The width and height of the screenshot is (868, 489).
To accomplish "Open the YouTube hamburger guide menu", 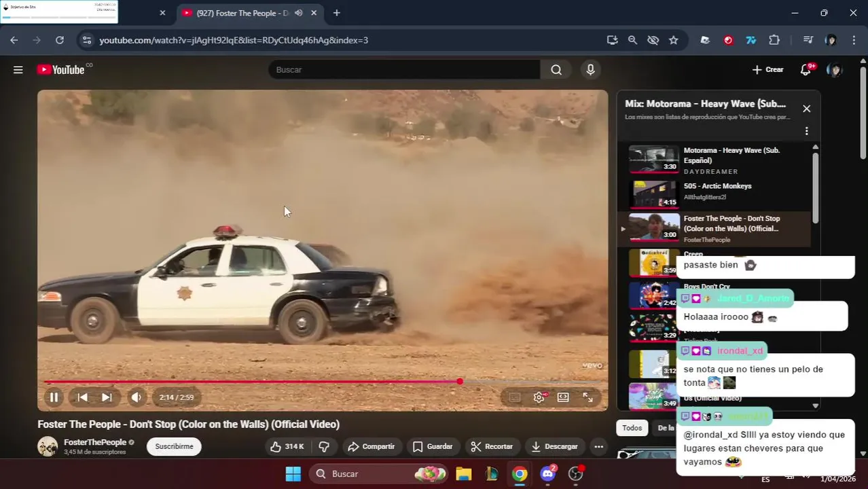I will tap(18, 70).
